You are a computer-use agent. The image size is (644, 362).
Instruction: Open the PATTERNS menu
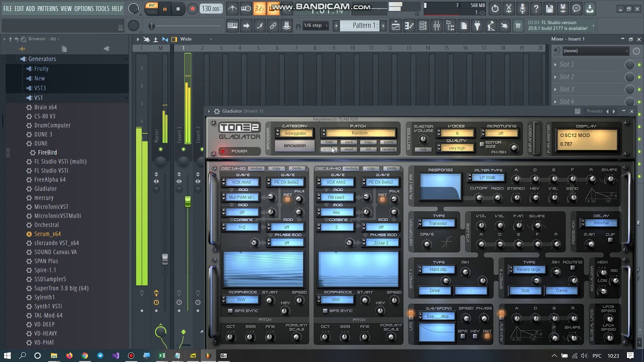pos(48,9)
